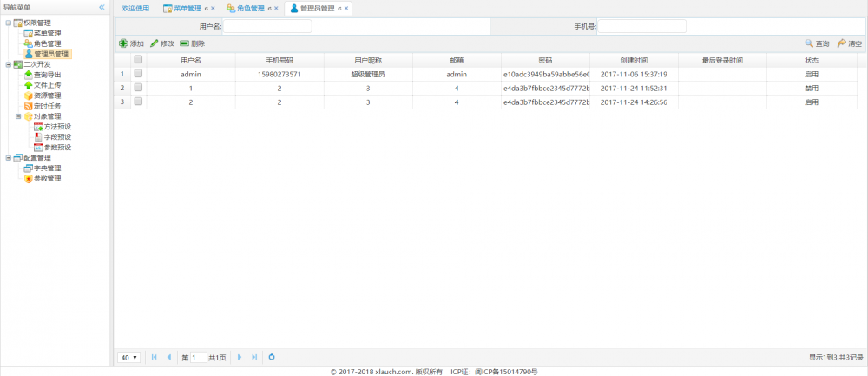This screenshot has width=868, height=376.
Task: Switch to the 菜单管理 tab
Action: pos(187,9)
